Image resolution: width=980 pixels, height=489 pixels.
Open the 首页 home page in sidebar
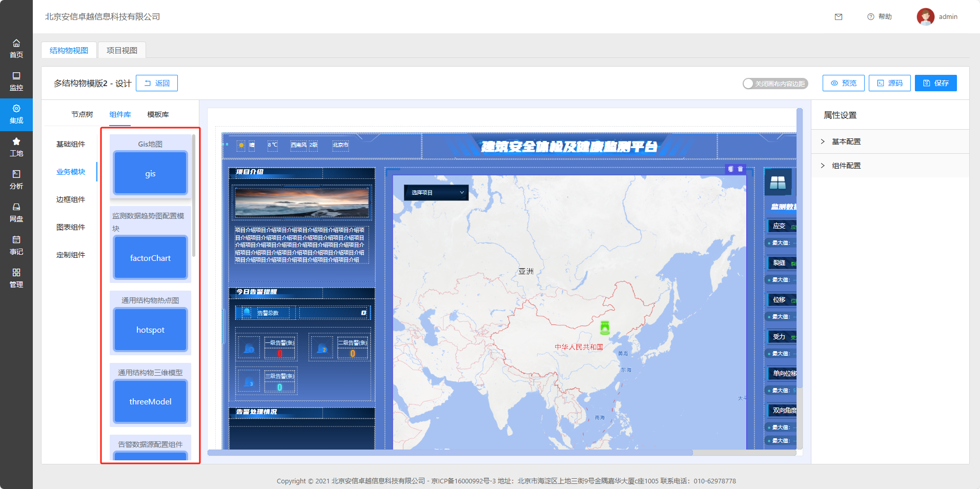point(16,49)
